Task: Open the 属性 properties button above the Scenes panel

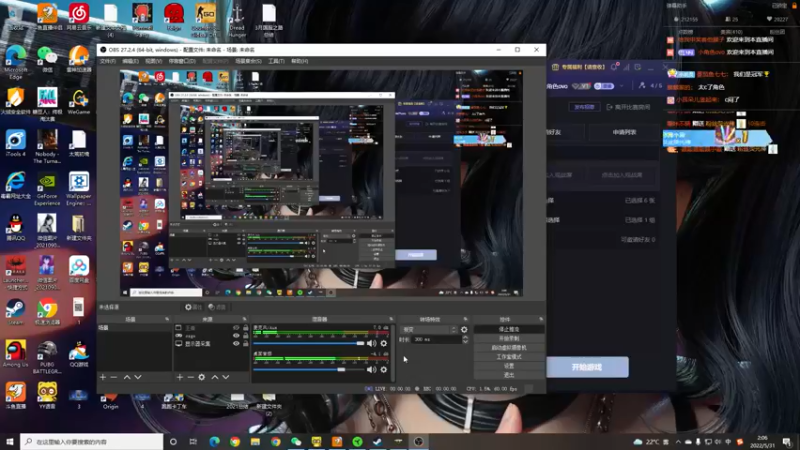Action: (x=193, y=307)
